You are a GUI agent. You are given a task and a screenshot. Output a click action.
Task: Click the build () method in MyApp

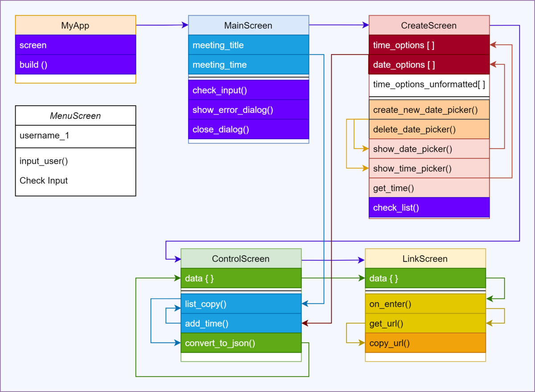(x=75, y=65)
